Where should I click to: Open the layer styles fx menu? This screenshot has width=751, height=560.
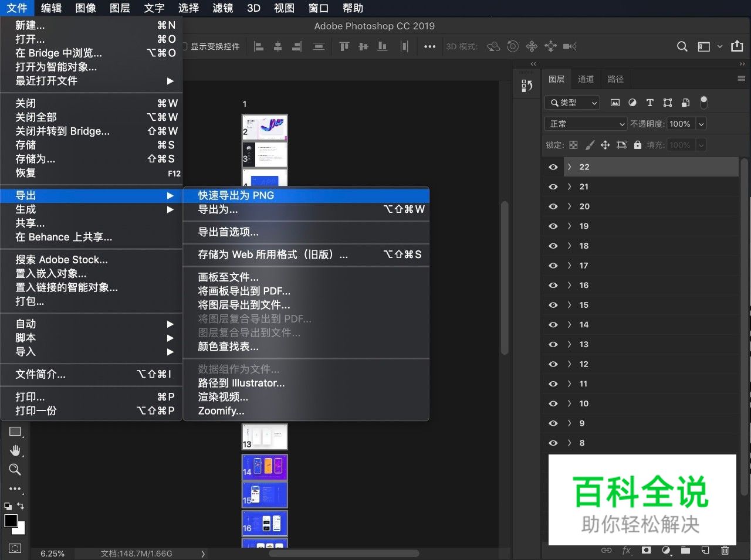(x=626, y=550)
